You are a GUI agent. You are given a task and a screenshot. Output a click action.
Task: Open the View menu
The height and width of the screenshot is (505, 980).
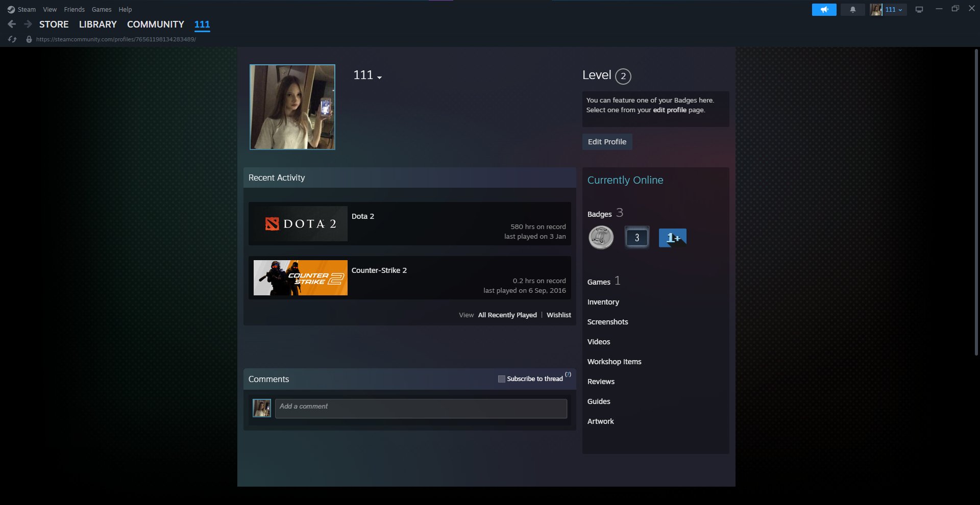(x=50, y=10)
